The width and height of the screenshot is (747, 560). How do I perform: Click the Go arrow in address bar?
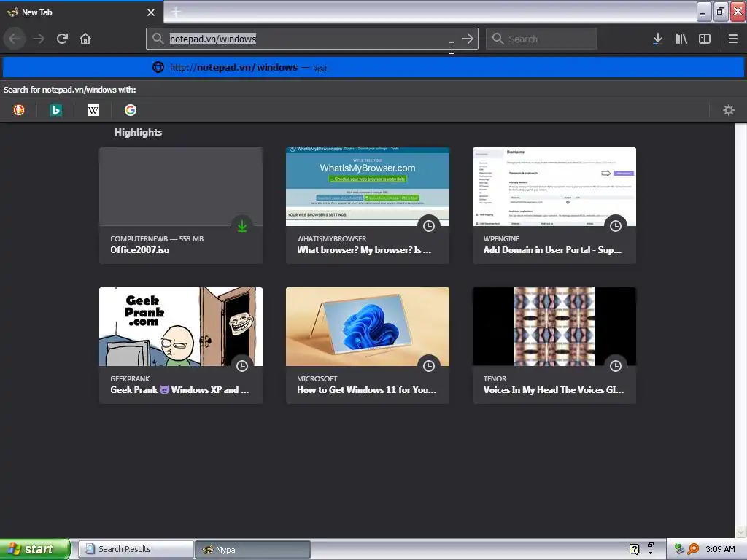tap(468, 39)
